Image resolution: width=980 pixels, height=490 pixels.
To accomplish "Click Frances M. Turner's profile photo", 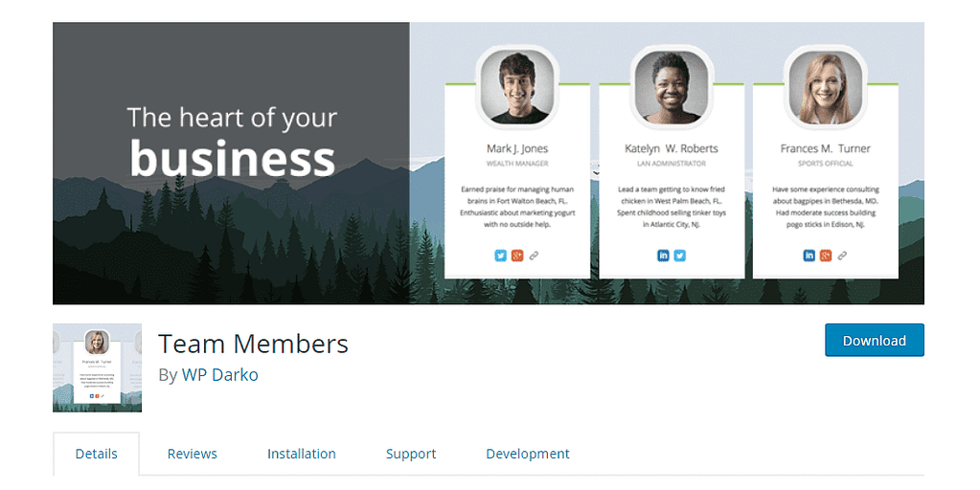I will coord(825,87).
